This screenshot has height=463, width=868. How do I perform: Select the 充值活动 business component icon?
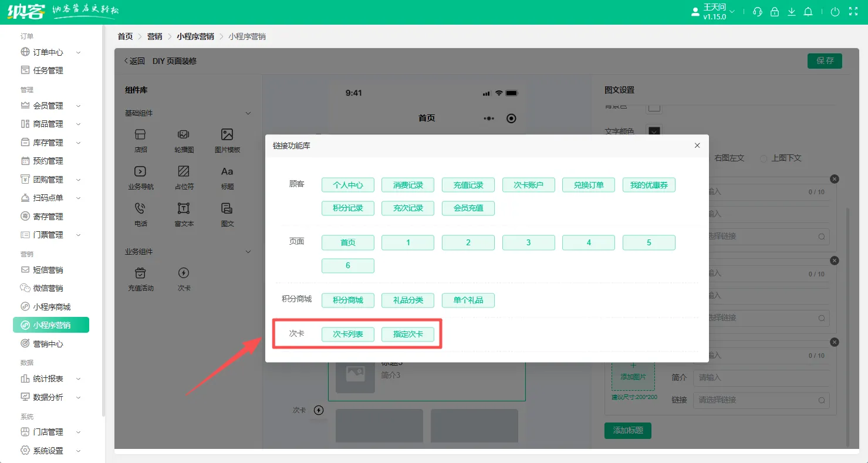pos(140,273)
